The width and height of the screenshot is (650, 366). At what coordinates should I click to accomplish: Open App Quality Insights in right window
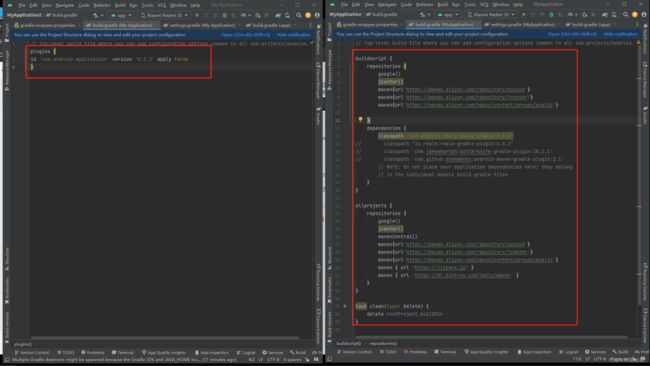486,352
